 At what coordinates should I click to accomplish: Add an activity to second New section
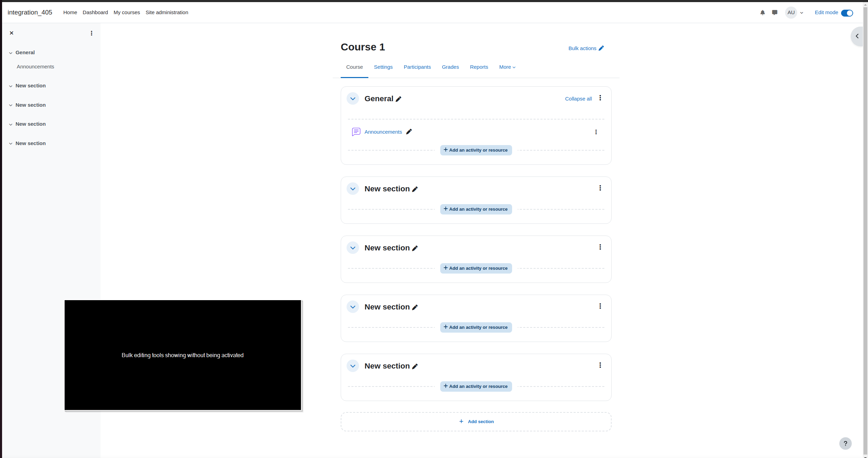click(x=476, y=268)
